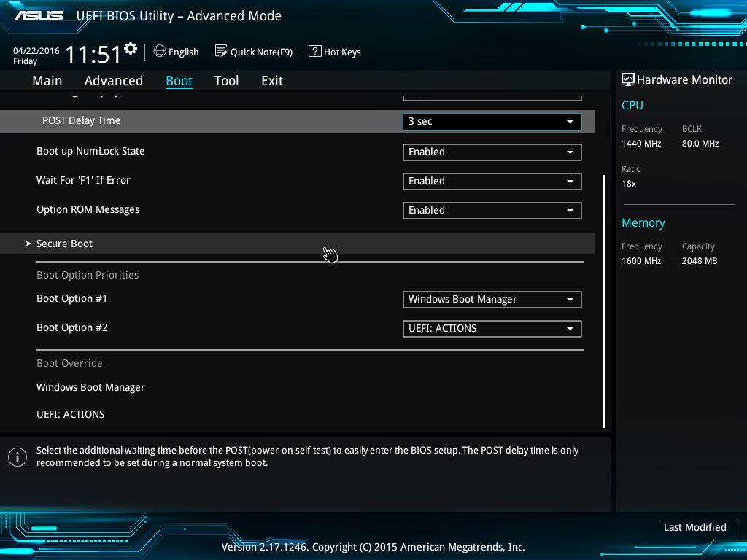Click the CPU ratio value 18x
The height and width of the screenshot is (560, 747).
tap(629, 183)
